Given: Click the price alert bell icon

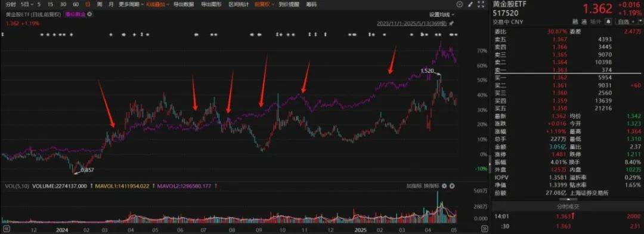Looking at the screenshot, I should pyautogui.click(x=609, y=21).
